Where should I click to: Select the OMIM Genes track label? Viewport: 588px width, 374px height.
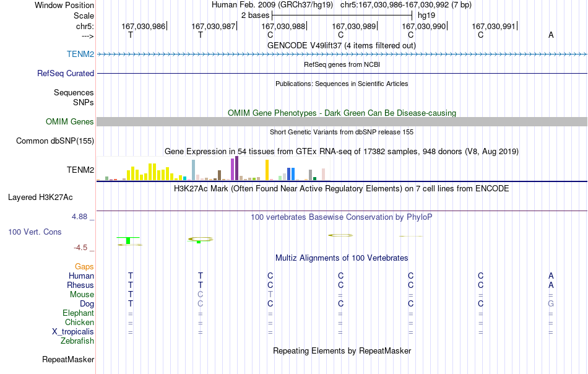70,121
